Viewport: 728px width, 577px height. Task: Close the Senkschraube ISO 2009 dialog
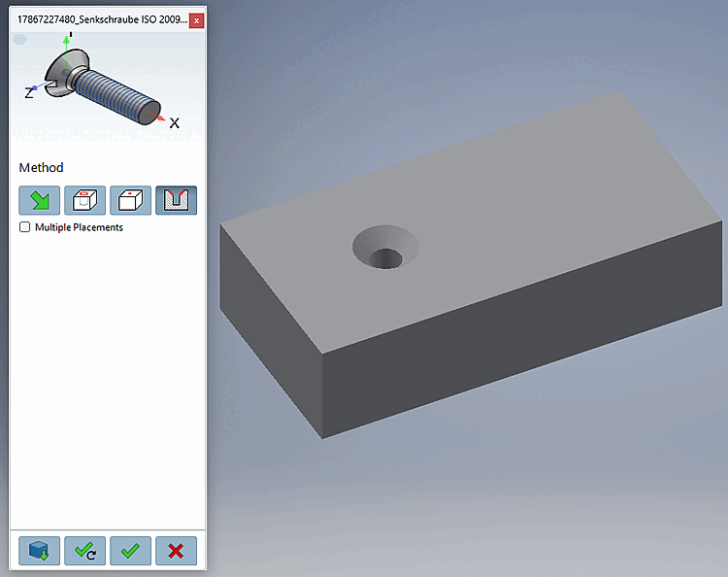click(x=196, y=20)
